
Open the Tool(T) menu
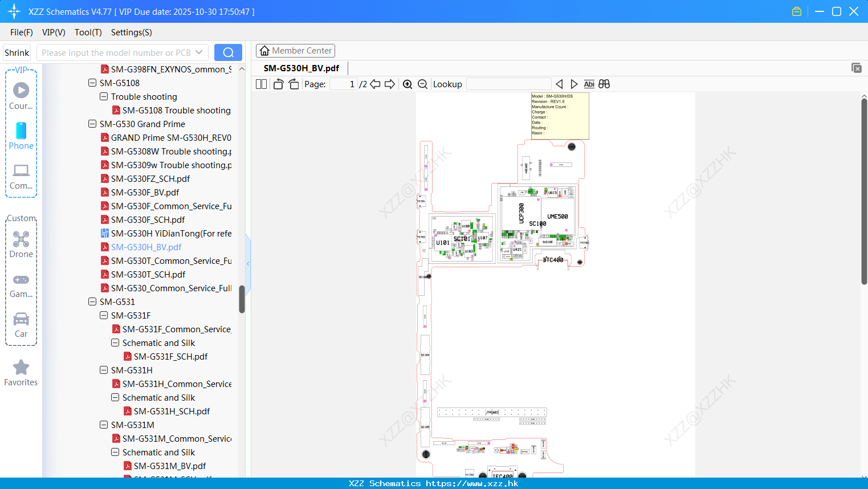[x=88, y=32]
